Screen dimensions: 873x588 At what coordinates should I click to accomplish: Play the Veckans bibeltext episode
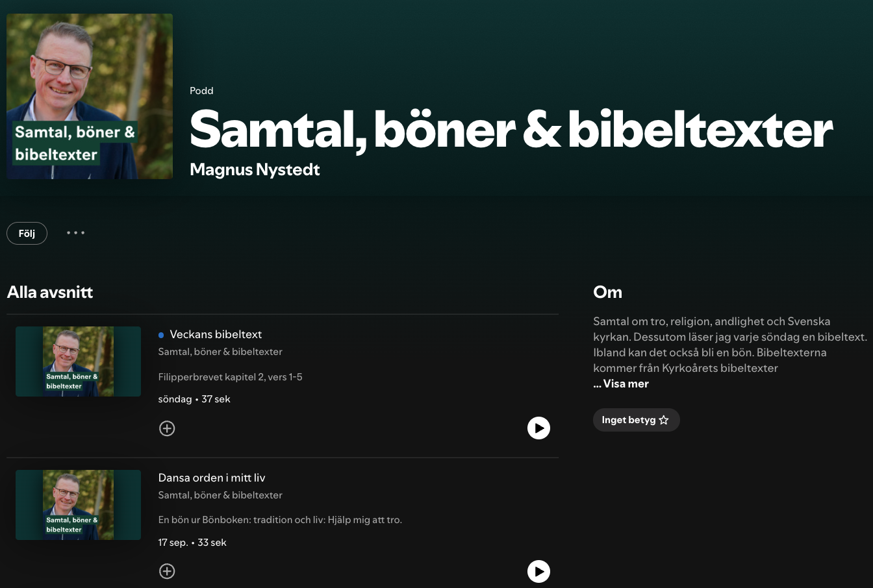[538, 428]
